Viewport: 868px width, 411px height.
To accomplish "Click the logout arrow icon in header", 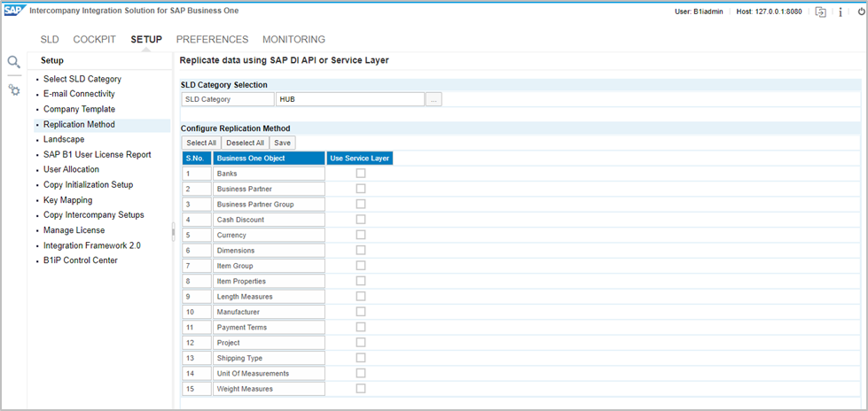I will coord(821,12).
